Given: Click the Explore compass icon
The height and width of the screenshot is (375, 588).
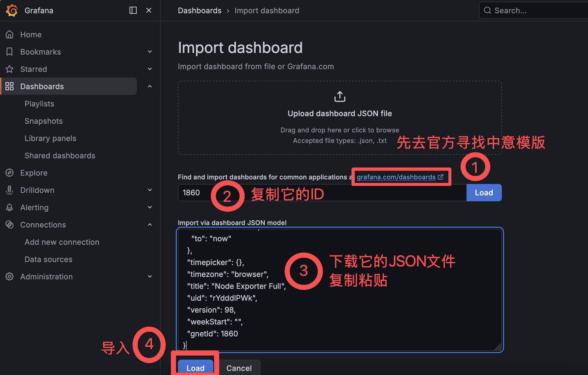Looking at the screenshot, I should 10,173.
